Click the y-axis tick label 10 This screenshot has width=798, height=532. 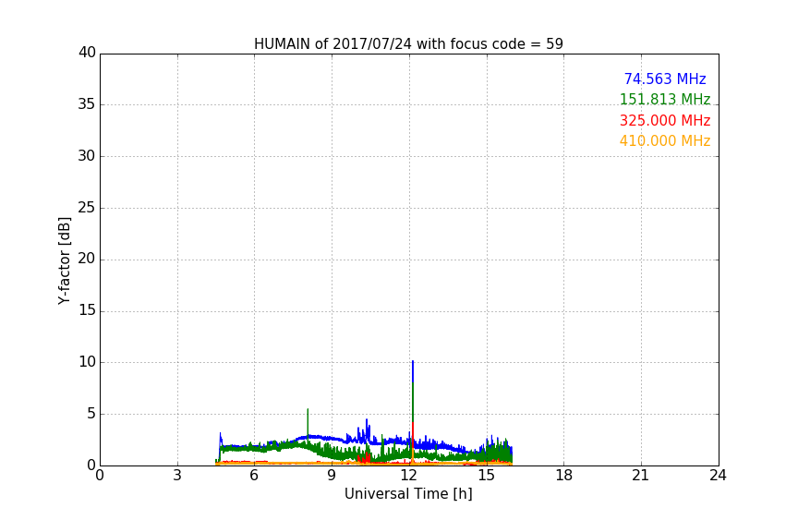coord(87,362)
